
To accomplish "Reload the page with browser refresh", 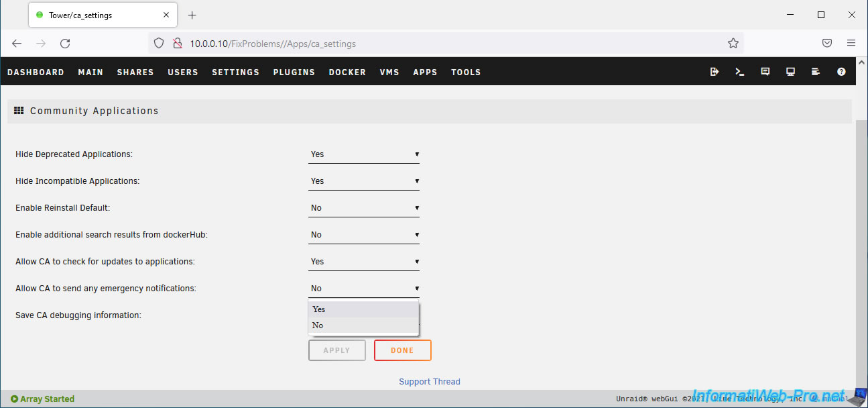I will (x=65, y=44).
